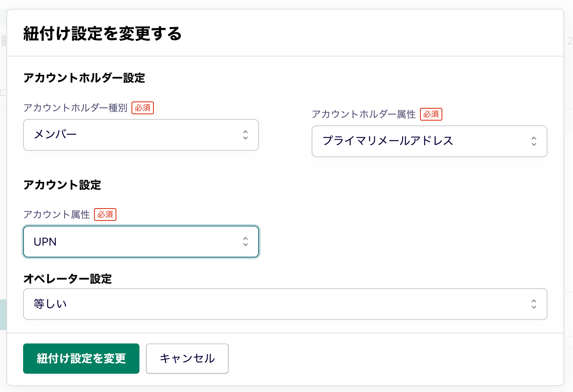Open the アカウントホルダー種別 dropdown showing メンバー
573x392 pixels.
point(141,135)
